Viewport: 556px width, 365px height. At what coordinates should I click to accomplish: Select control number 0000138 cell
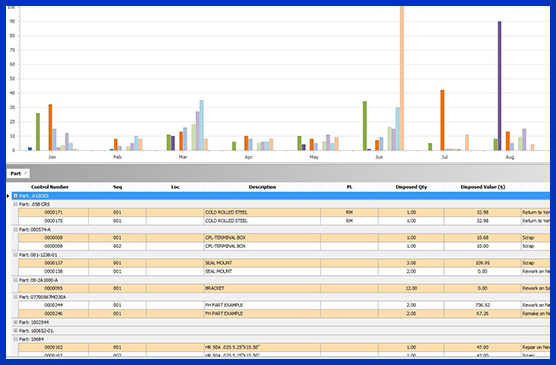click(x=54, y=271)
